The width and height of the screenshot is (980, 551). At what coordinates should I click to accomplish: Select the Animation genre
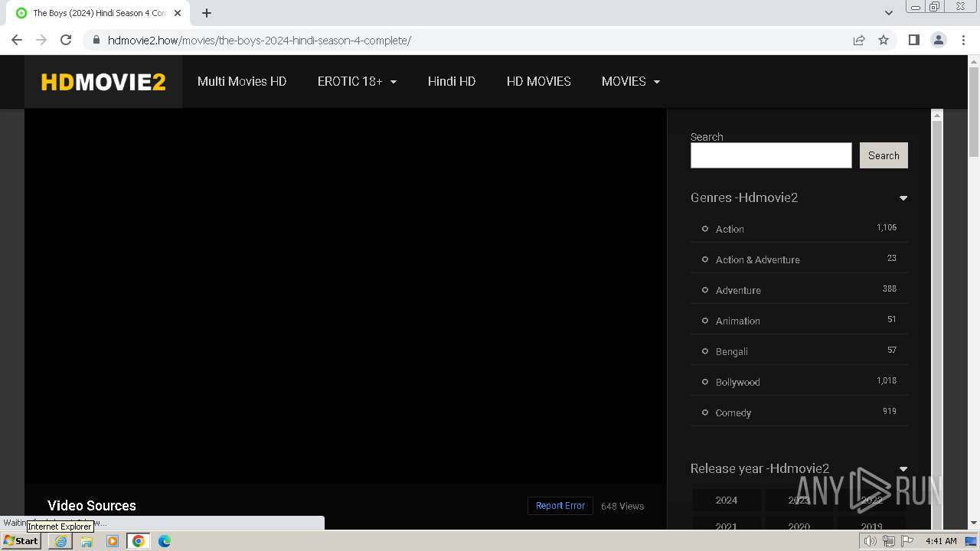point(738,321)
